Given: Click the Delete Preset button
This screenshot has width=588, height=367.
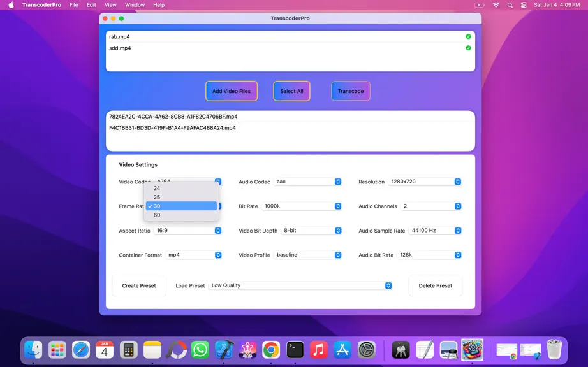Looking at the screenshot, I should (x=436, y=285).
